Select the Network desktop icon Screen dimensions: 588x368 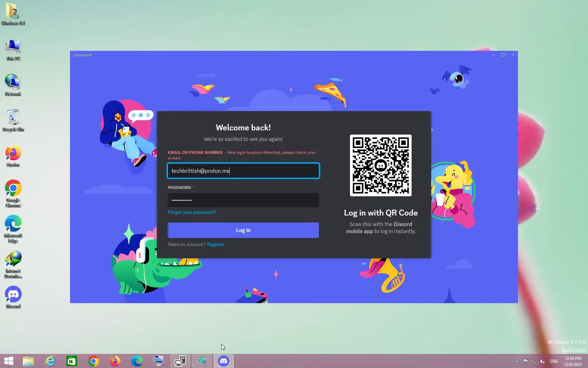[13, 84]
